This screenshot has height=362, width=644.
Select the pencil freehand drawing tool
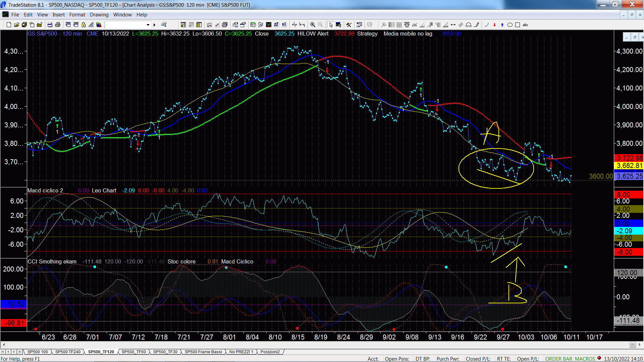click(476, 25)
